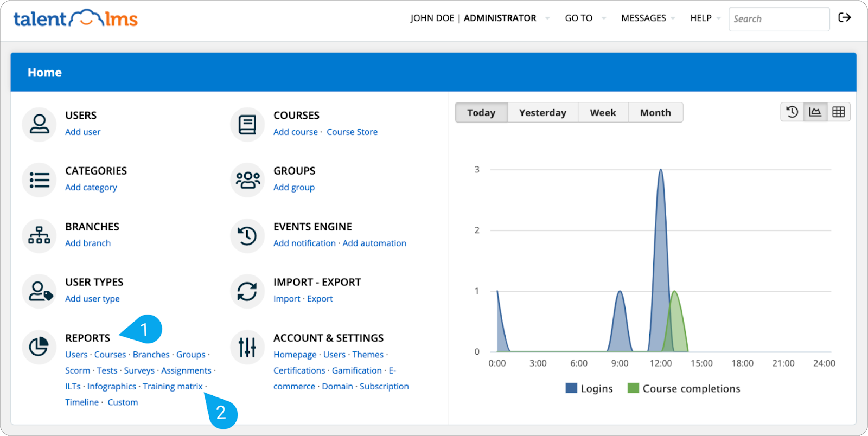The height and width of the screenshot is (436, 868).
Task: Open the Subscription settings link
Action: pos(384,386)
